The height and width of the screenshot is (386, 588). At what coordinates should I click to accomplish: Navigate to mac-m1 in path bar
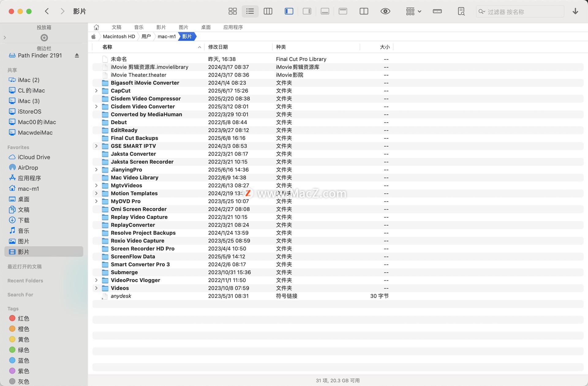(x=167, y=36)
